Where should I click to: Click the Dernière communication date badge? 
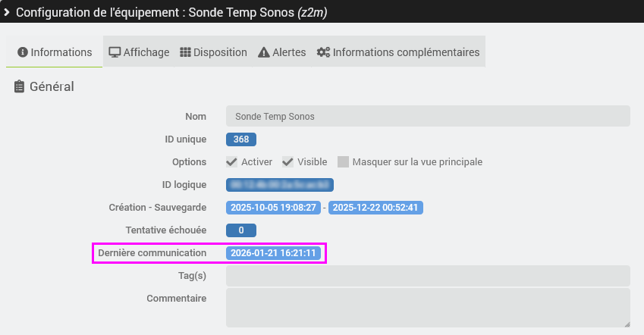(274, 252)
